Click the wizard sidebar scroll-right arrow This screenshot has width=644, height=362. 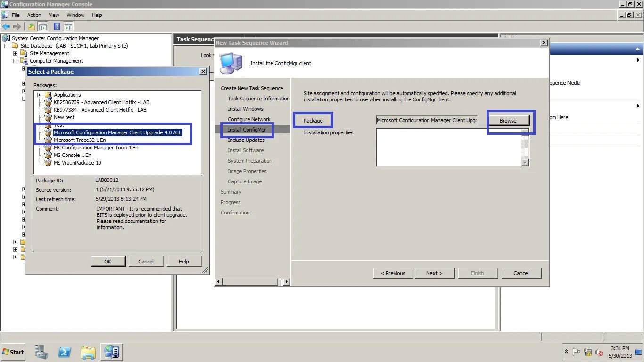click(287, 282)
